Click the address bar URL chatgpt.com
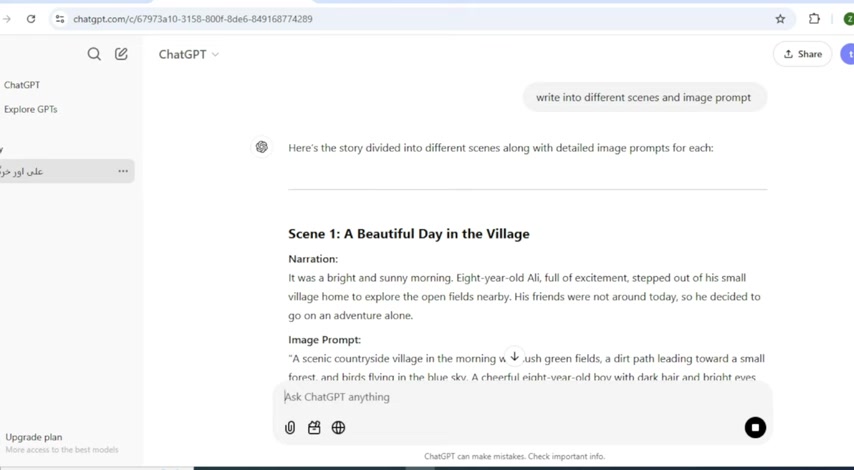Screen dimensions: 854x470 [x=193, y=19]
